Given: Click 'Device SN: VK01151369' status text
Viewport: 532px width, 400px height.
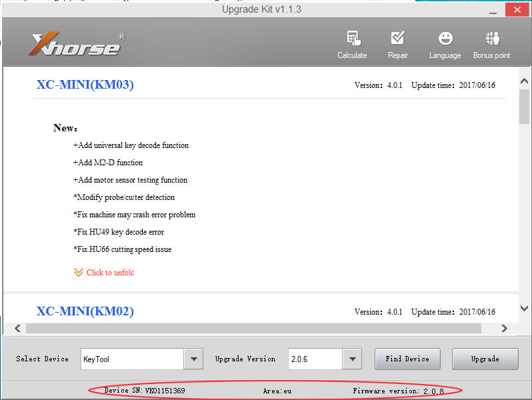Looking at the screenshot, I should tap(145, 391).
